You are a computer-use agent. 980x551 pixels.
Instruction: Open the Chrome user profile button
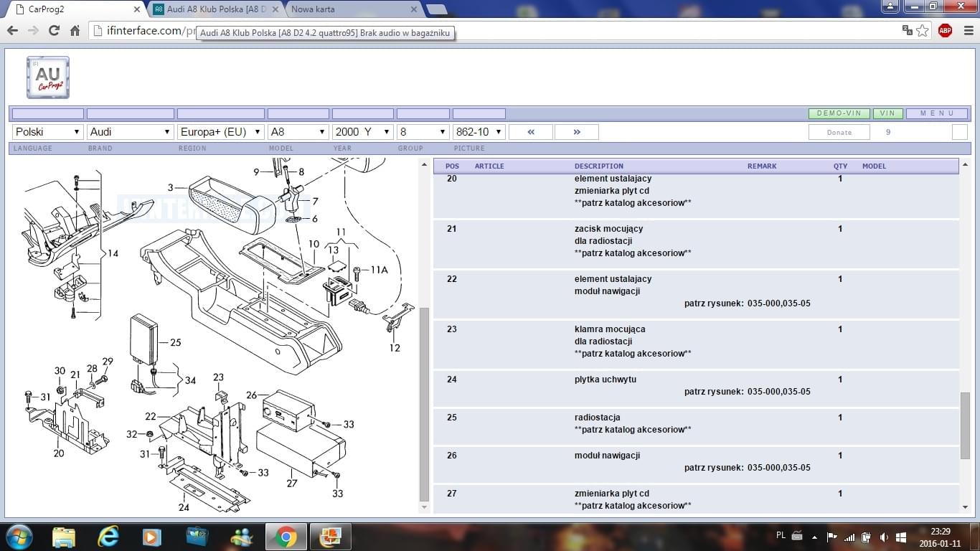890,6
